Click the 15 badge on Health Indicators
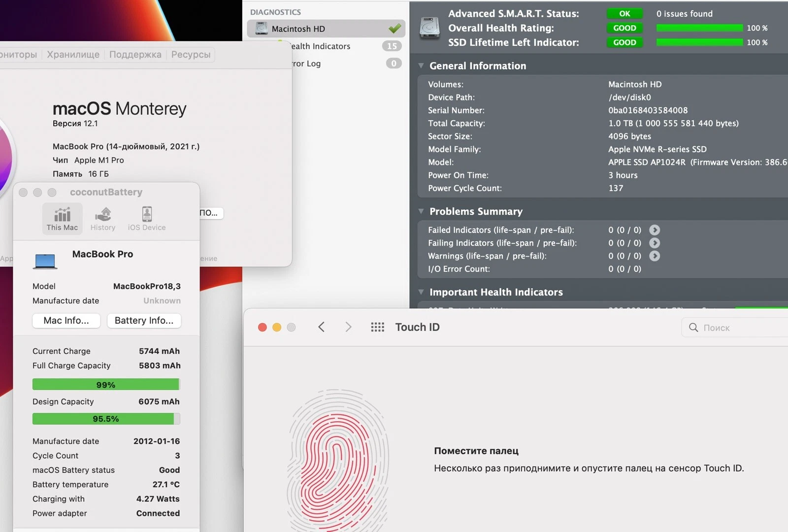Screen dimensions: 788x532 392,46
